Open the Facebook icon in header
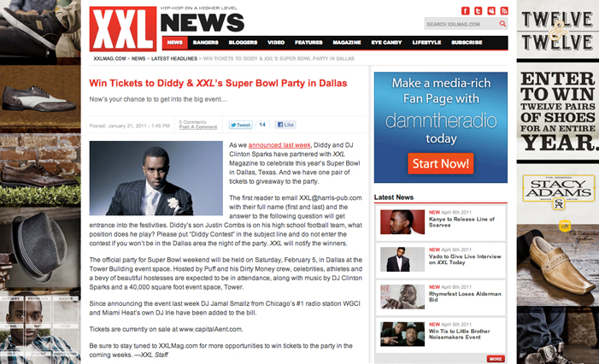The image size is (599, 364). [466, 11]
